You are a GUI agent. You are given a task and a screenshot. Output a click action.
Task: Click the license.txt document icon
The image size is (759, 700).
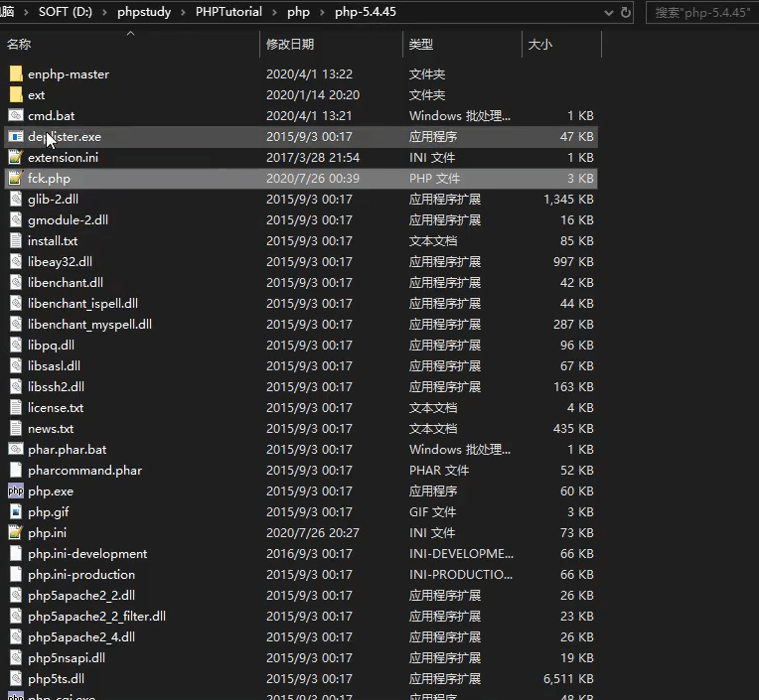click(16, 407)
